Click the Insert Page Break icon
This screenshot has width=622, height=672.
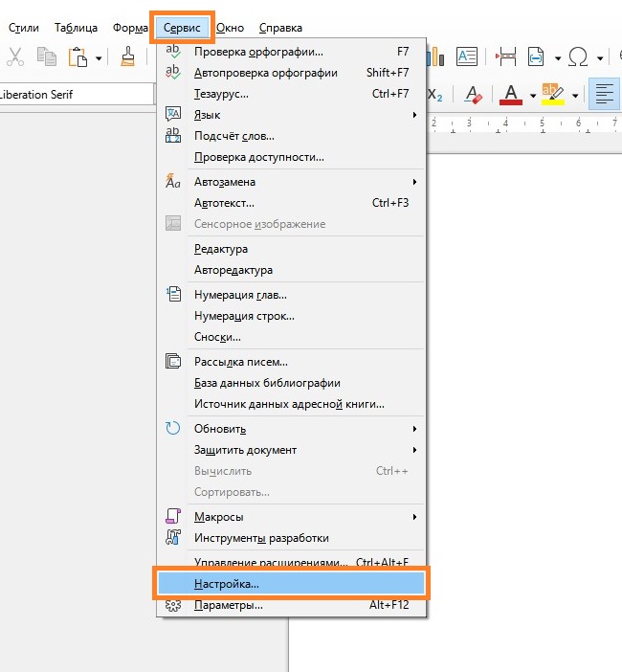pyautogui.click(x=507, y=57)
